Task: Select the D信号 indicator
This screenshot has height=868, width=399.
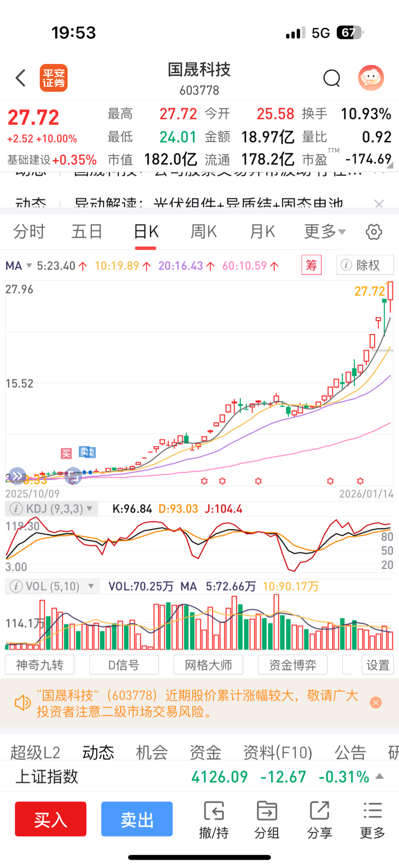Action: [x=124, y=665]
